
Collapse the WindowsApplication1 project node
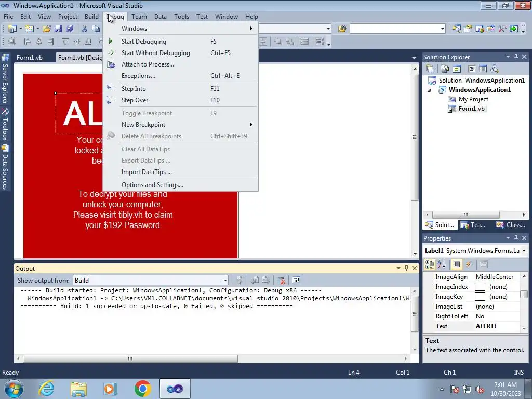click(430, 90)
